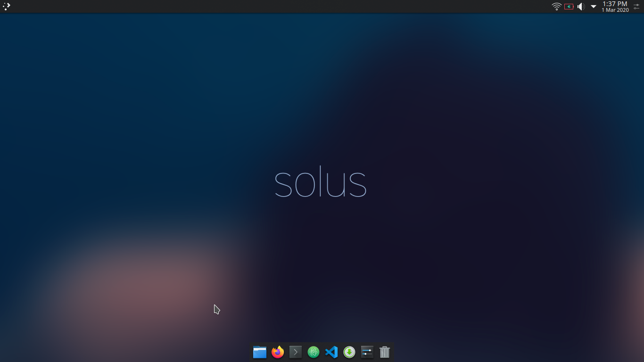Open the clock showing 1:37 PM
Screen dimensions: 644x362
615,7
